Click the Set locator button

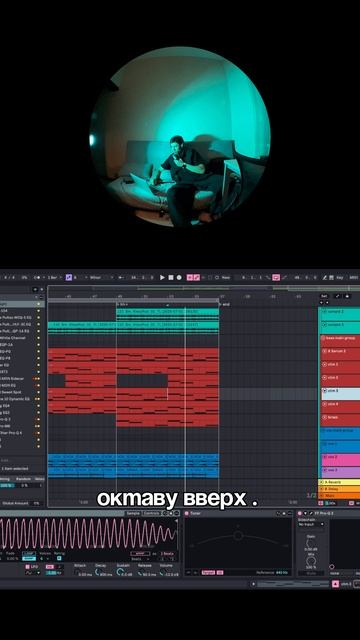tap(324, 296)
